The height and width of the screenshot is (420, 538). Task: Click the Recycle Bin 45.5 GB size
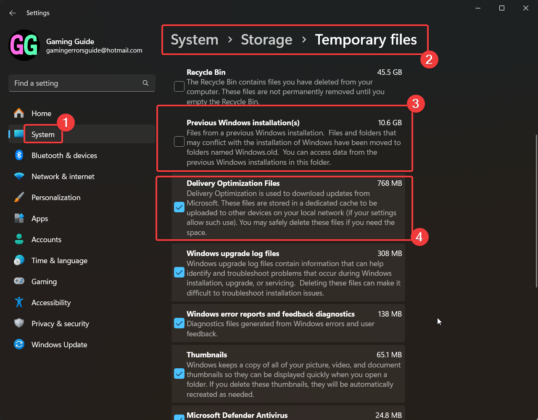coord(389,72)
